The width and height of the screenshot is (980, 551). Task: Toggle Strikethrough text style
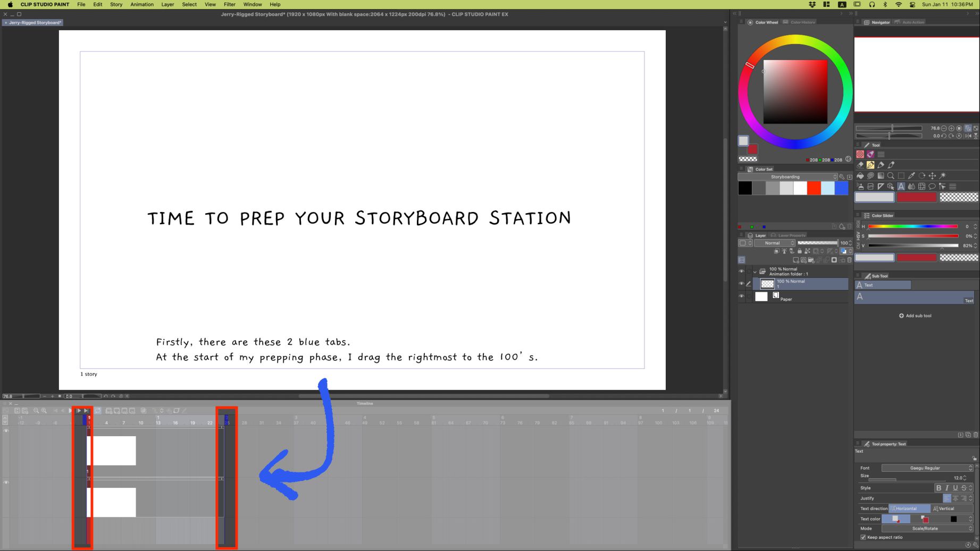[x=964, y=488]
